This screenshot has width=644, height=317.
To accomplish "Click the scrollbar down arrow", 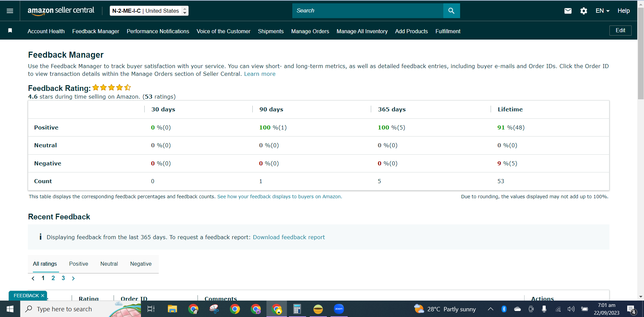I will pyautogui.click(x=641, y=297).
